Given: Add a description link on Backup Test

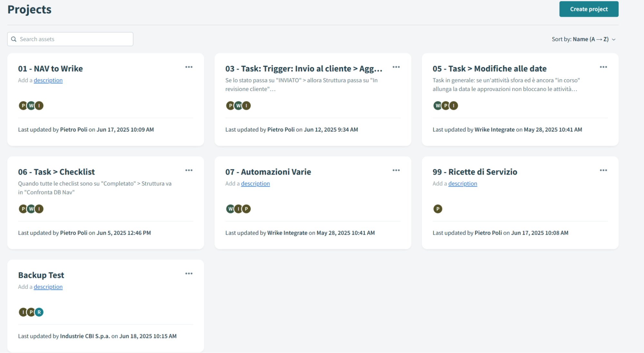Looking at the screenshot, I should (x=48, y=287).
